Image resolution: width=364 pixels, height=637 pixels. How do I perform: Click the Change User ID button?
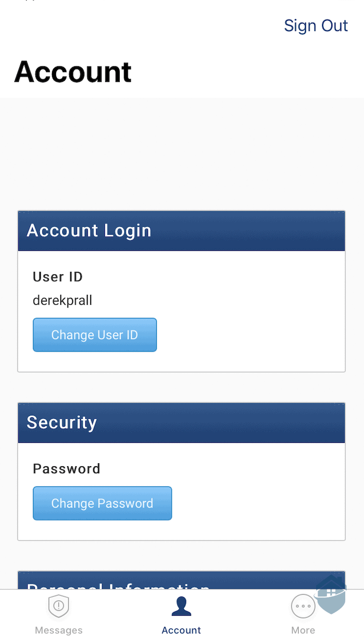(95, 335)
